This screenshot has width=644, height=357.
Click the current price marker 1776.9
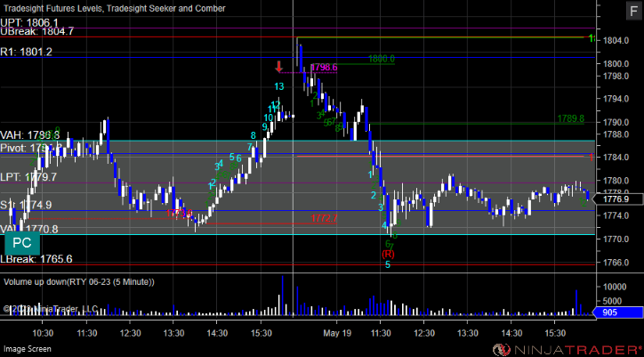(617, 199)
